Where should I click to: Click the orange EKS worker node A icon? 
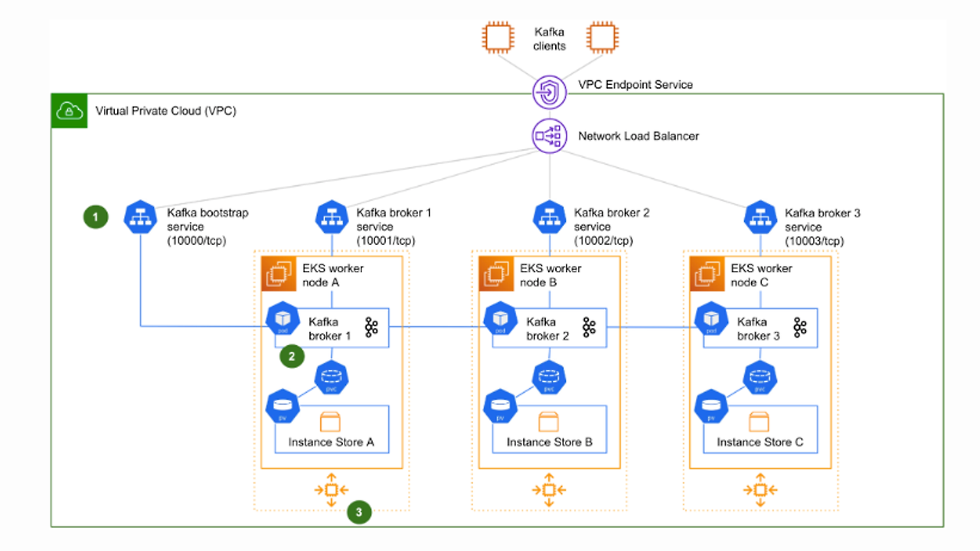pyautogui.click(x=279, y=274)
